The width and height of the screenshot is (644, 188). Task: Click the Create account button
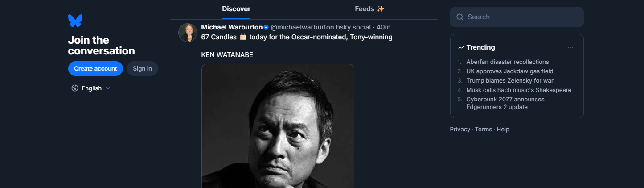point(95,68)
